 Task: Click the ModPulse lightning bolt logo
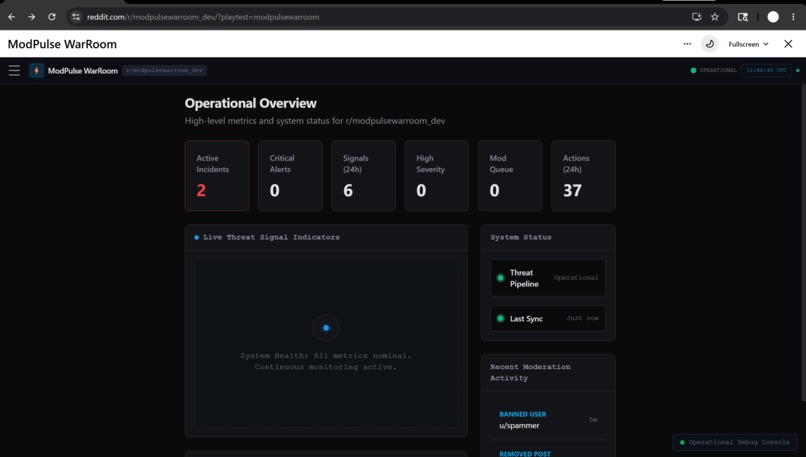coord(36,70)
